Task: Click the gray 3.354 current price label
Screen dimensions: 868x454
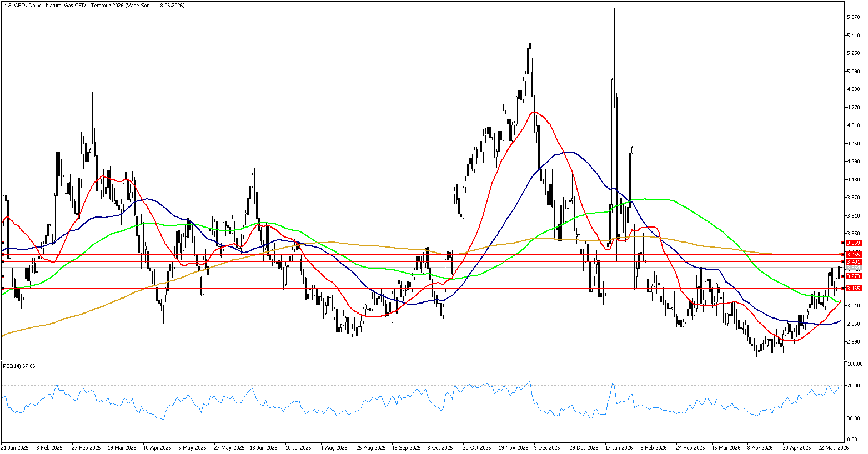Action: pyautogui.click(x=854, y=268)
